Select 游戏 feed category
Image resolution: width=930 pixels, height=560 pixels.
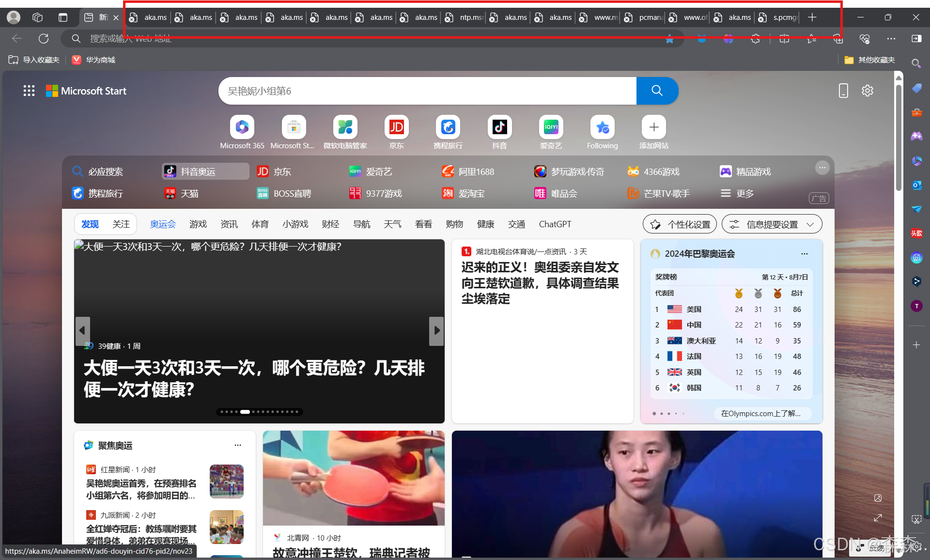(x=198, y=224)
